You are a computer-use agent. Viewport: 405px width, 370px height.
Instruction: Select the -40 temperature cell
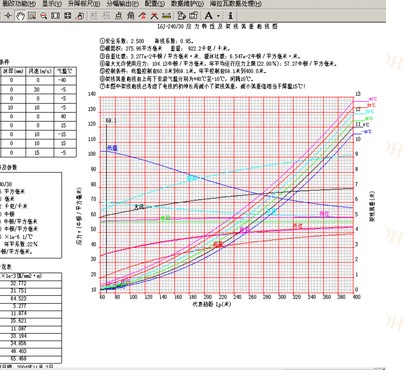62,80
